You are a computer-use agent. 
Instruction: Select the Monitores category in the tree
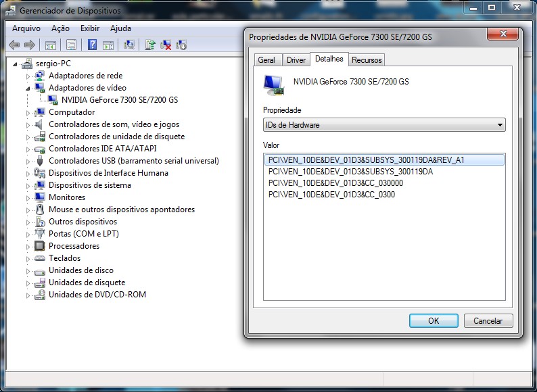point(67,197)
